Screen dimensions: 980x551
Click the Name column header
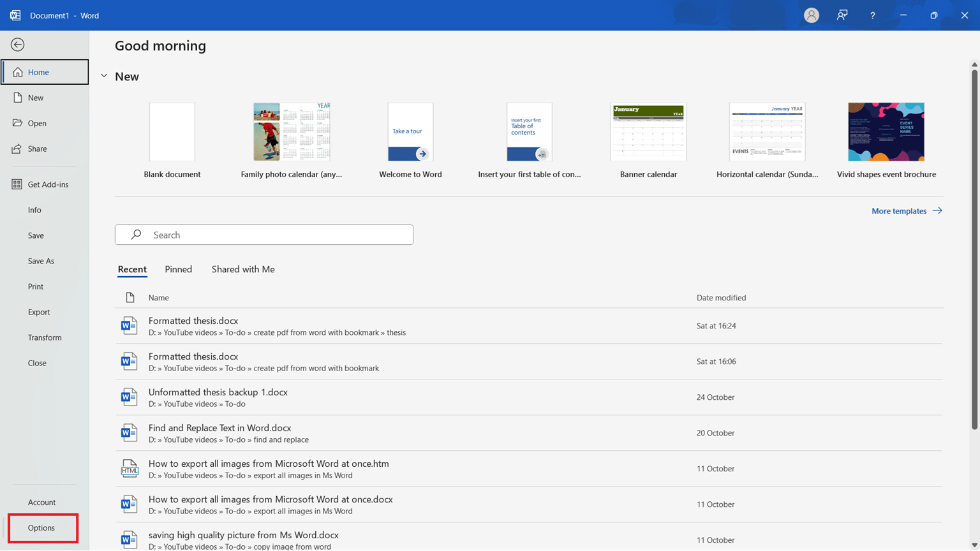click(159, 298)
